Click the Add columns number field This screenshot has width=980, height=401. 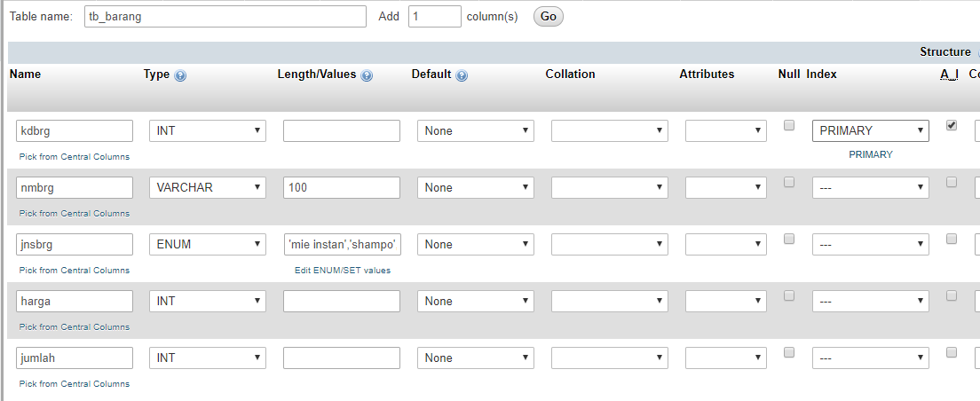pos(434,17)
